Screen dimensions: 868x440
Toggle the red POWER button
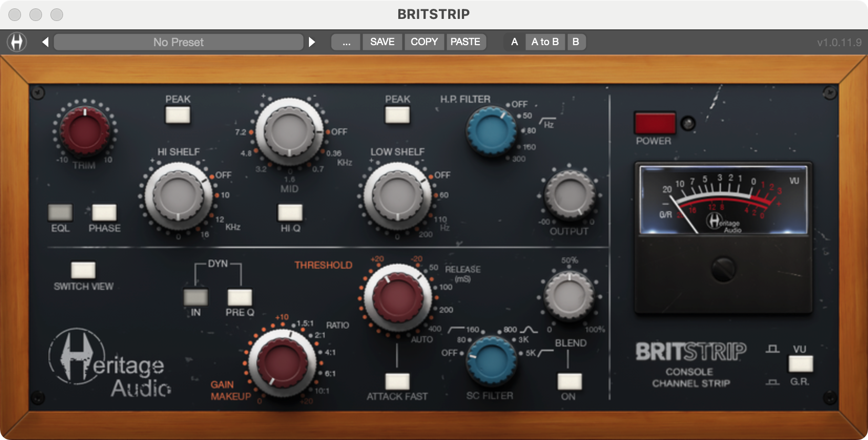655,123
